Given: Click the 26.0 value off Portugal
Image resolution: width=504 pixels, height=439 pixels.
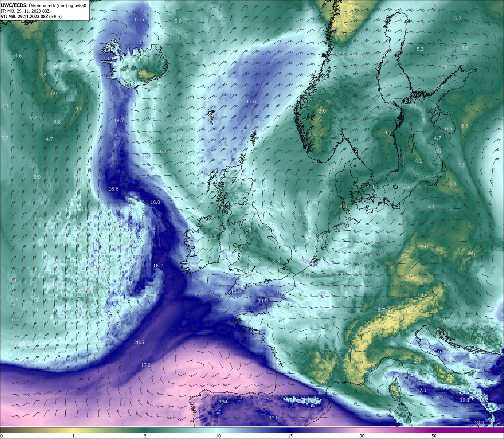Looking at the screenshot, I should pyautogui.click(x=173, y=415).
